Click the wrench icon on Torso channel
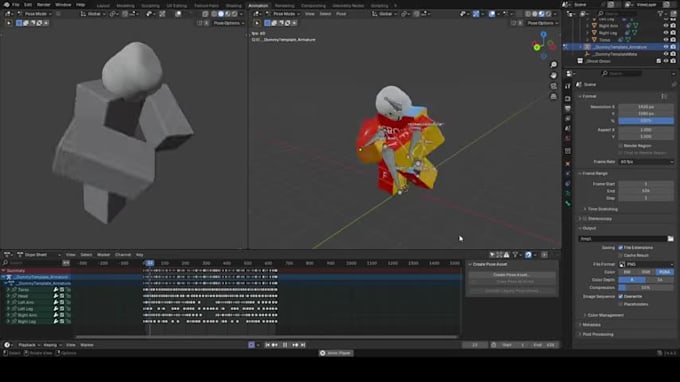Viewport: 680px width, 382px height. pos(56,290)
